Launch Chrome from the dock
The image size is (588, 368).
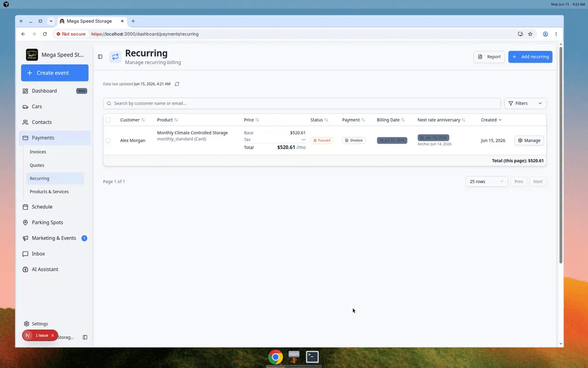coord(276,357)
